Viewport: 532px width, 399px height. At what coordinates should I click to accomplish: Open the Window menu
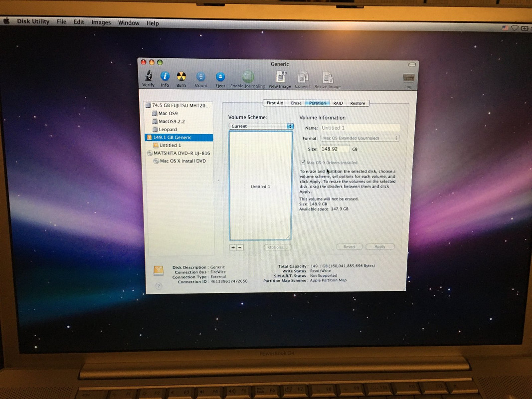tap(129, 23)
